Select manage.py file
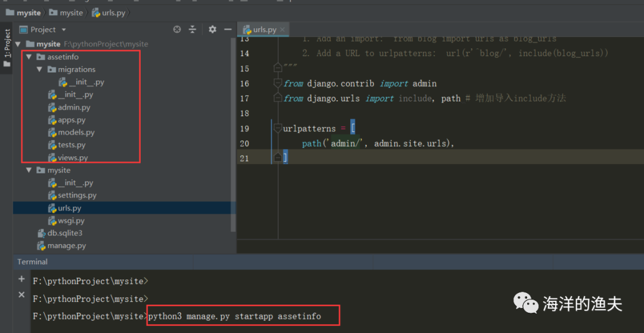The width and height of the screenshot is (644, 333). pyautogui.click(x=61, y=245)
